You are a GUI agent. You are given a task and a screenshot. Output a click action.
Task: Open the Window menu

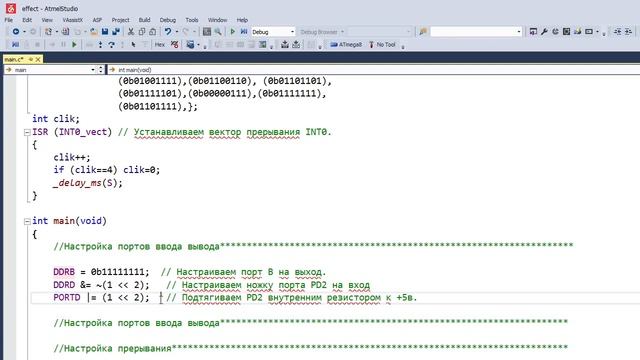coord(217,20)
